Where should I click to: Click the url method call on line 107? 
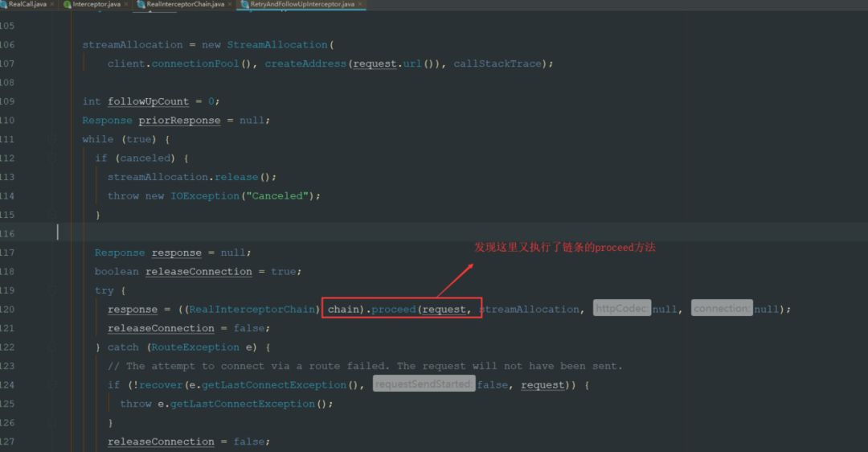411,64
